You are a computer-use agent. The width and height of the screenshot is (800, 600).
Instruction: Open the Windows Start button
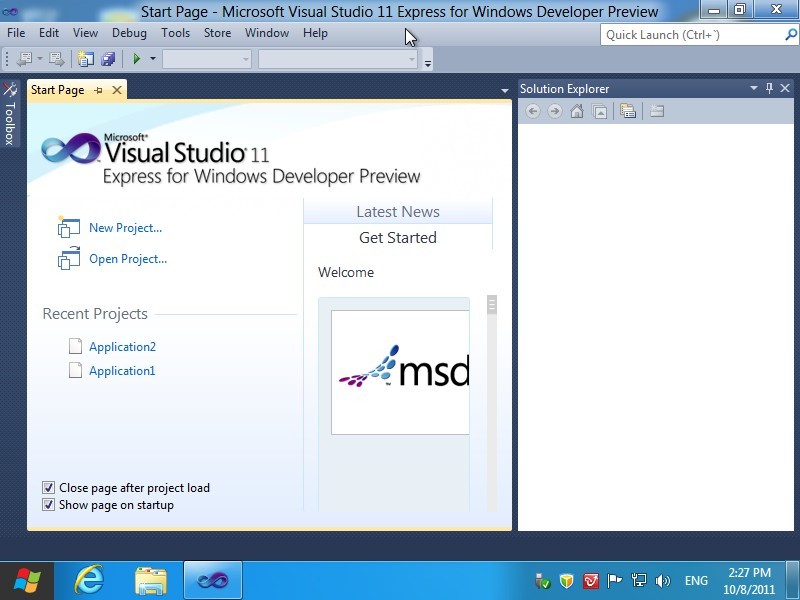tap(27, 581)
